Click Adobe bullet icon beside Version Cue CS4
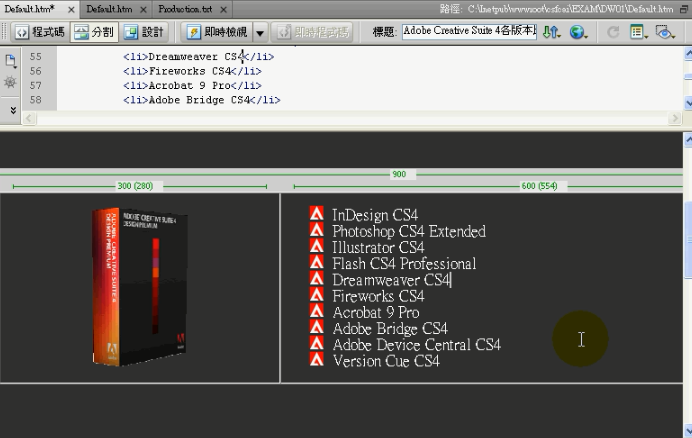This screenshot has width=692, height=438. click(x=316, y=359)
